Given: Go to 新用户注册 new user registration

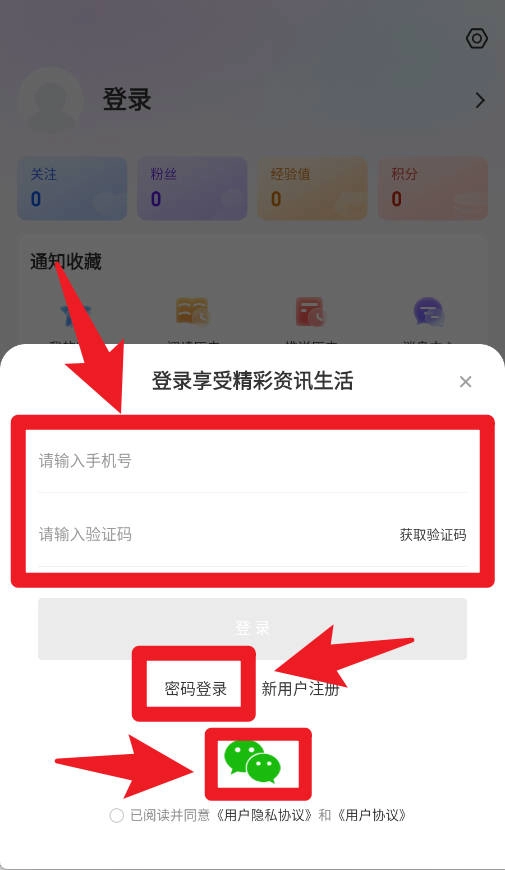Looking at the screenshot, I should point(300,689).
